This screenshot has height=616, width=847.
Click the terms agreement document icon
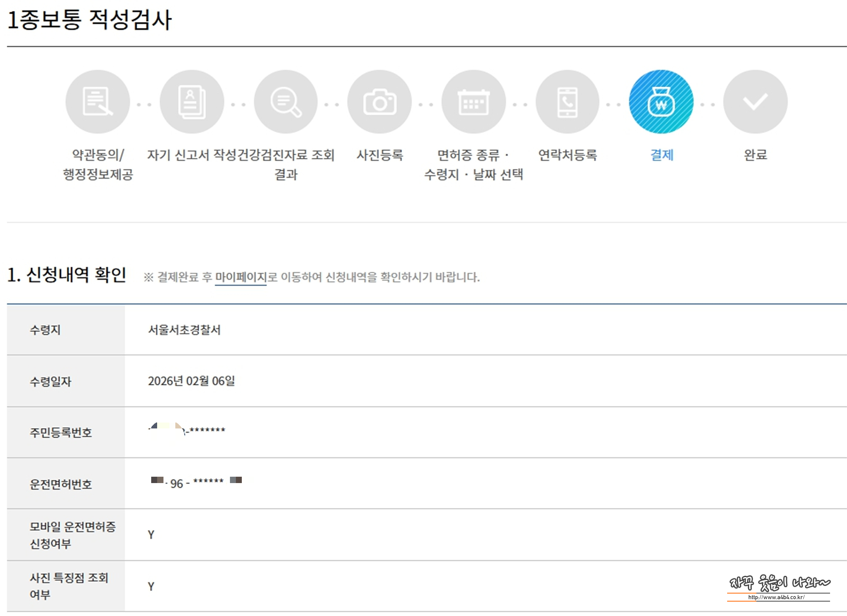(97, 102)
